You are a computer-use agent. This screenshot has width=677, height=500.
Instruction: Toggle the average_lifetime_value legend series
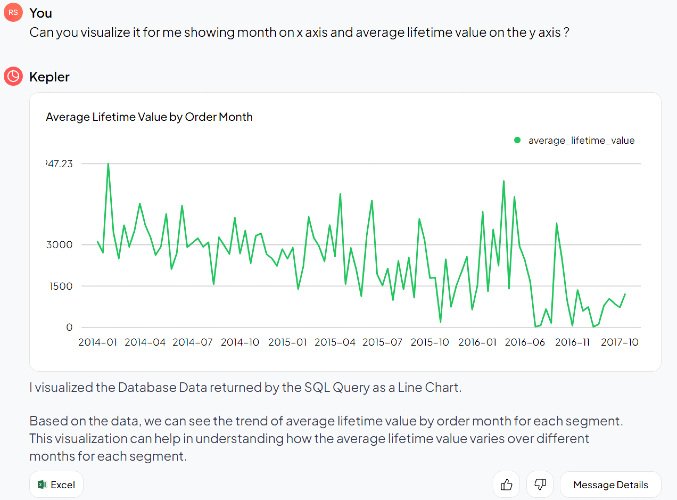tap(575, 140)
